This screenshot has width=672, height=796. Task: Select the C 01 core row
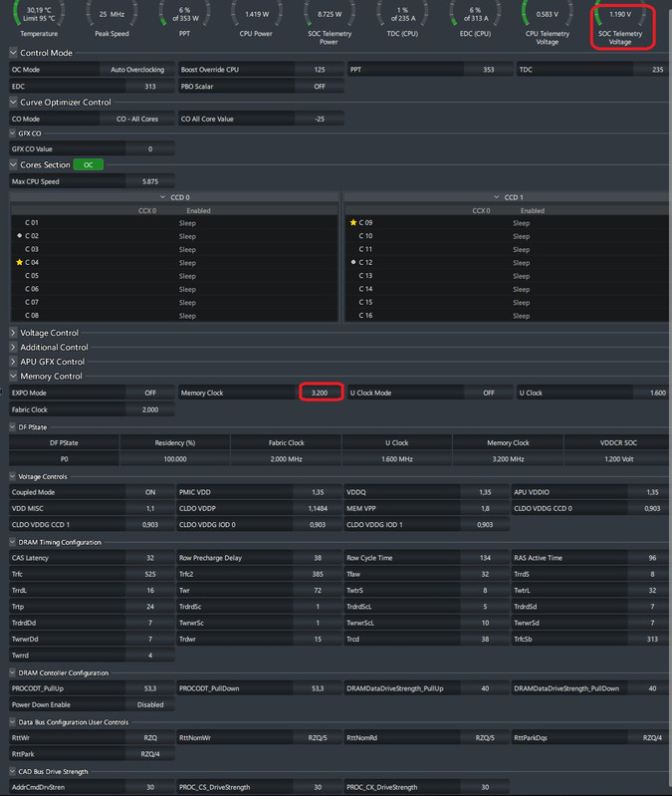[174, 222]
